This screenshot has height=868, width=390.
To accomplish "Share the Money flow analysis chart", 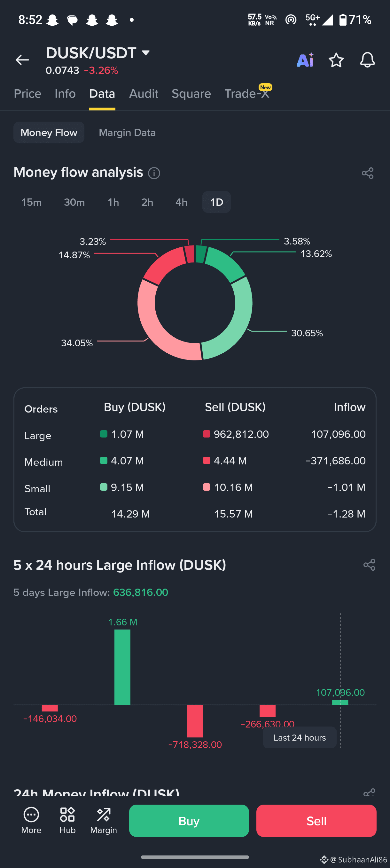I will pos(368,173).
